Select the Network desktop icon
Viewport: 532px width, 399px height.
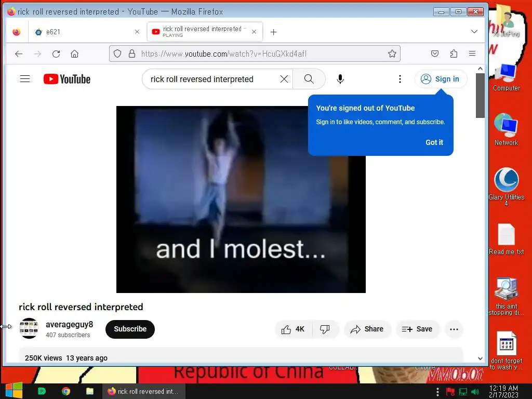506,129
